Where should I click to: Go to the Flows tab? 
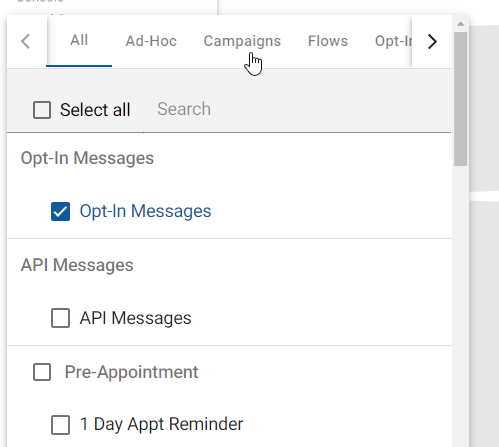pyautogui.click(x=328, y=41)
